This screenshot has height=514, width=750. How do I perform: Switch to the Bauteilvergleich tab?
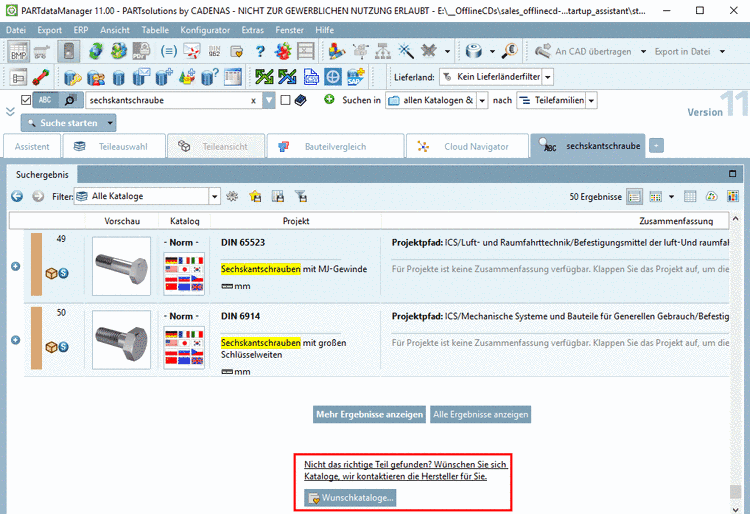[335, 146]
